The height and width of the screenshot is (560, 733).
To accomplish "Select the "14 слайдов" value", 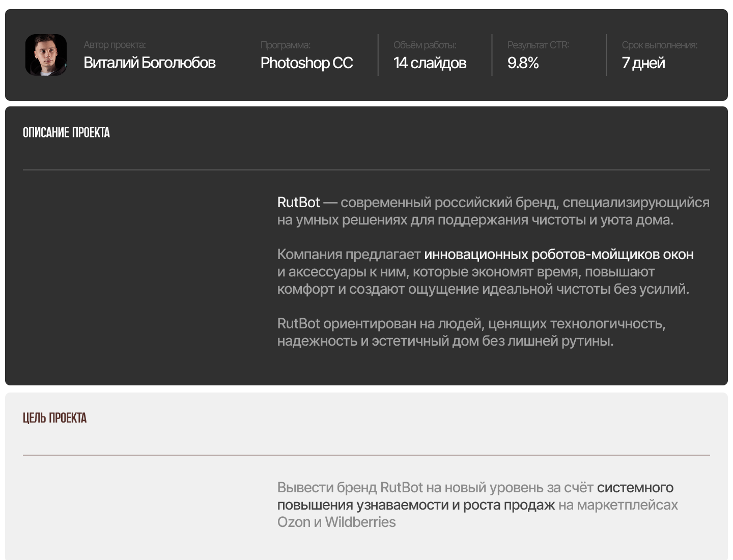I will point(430,63).
